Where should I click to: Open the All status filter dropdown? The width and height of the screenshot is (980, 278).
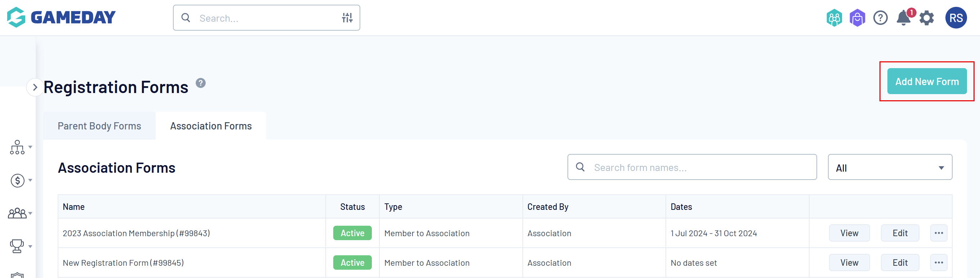890,168
